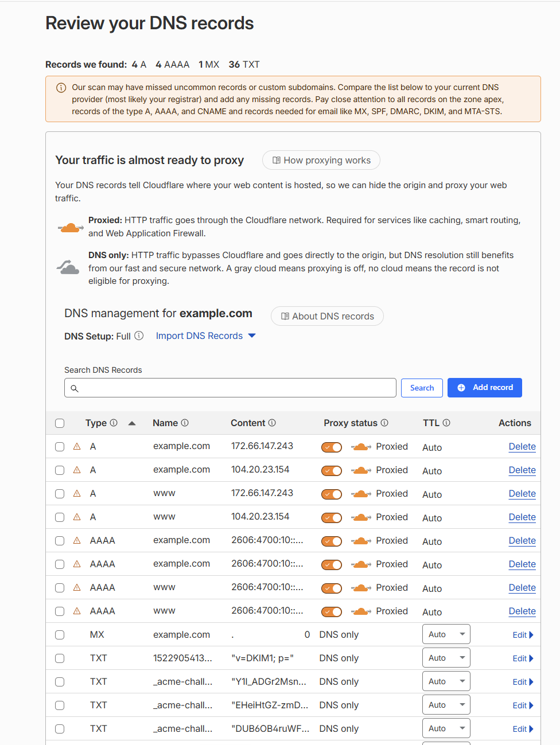This screenshot has height=745, width=560.
Task: Select the checkbox for A example.com 172.66.147.243
Action: tap(60, 447)
